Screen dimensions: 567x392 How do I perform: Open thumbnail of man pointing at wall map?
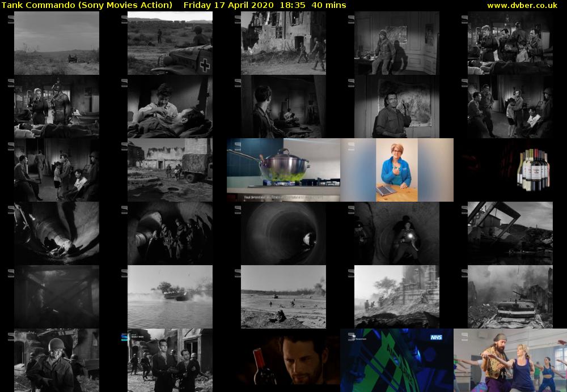[397, 106]
